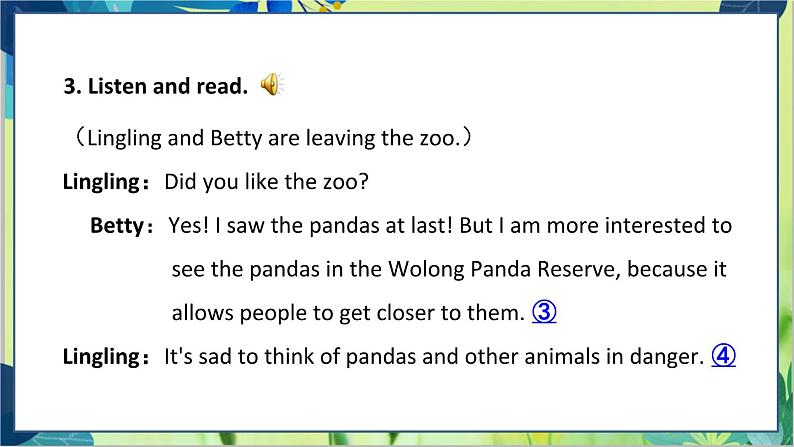Click the first 'Lingling:' speaker label
The width and height of the screenshot is (794, 447).
tap(106, 182)
